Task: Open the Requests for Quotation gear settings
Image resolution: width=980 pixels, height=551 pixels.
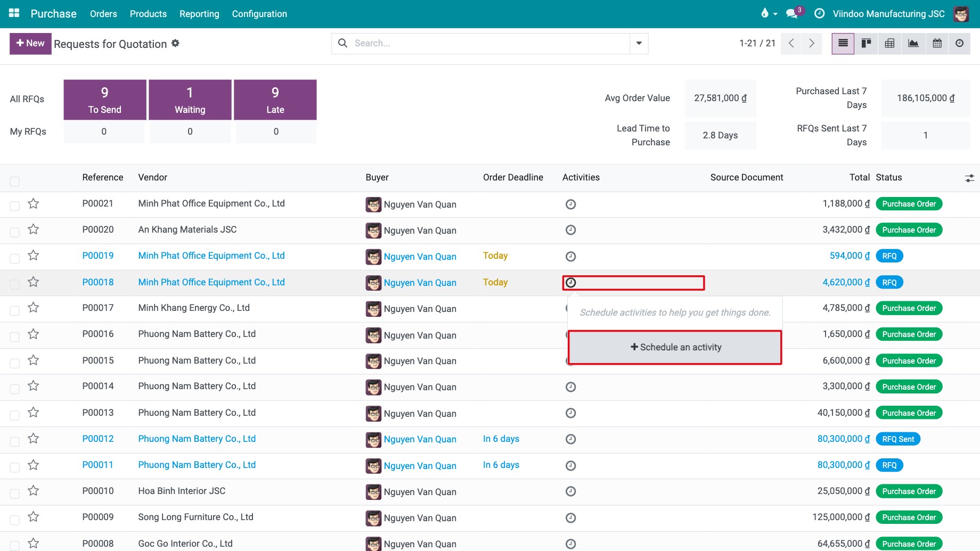Action: point(175,43)
